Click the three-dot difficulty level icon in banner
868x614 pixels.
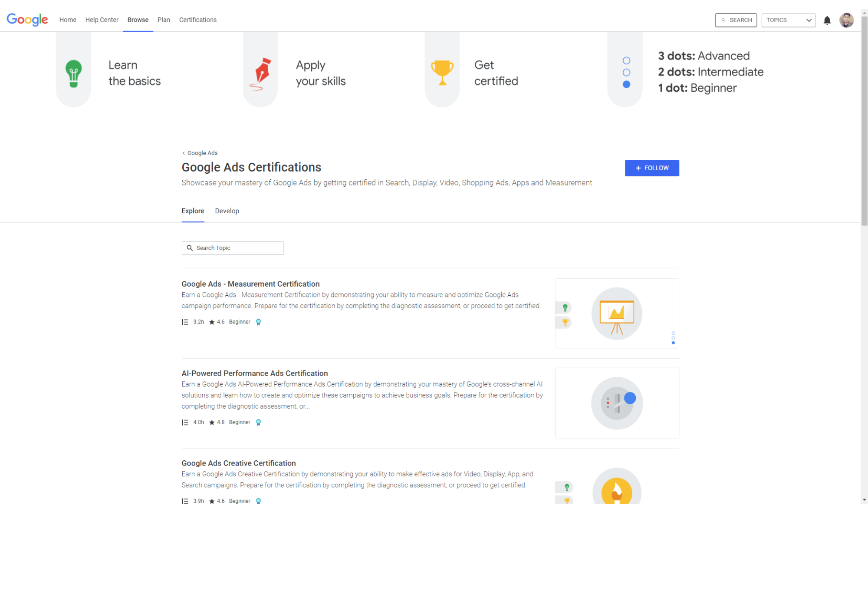click(626, 73)
